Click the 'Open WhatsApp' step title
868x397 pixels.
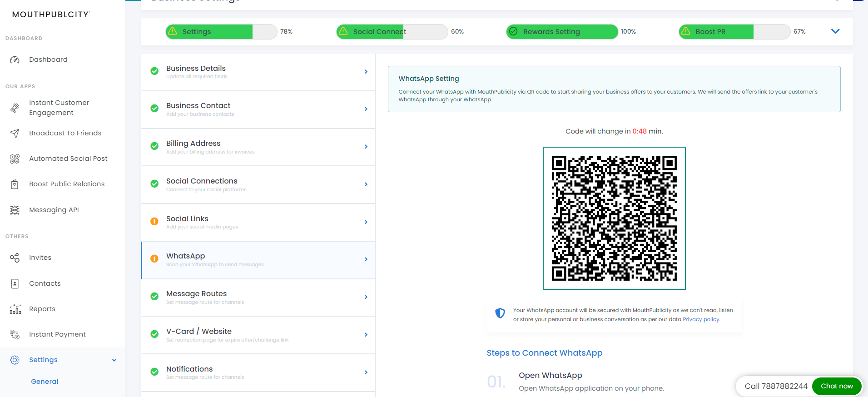(551, 375)
